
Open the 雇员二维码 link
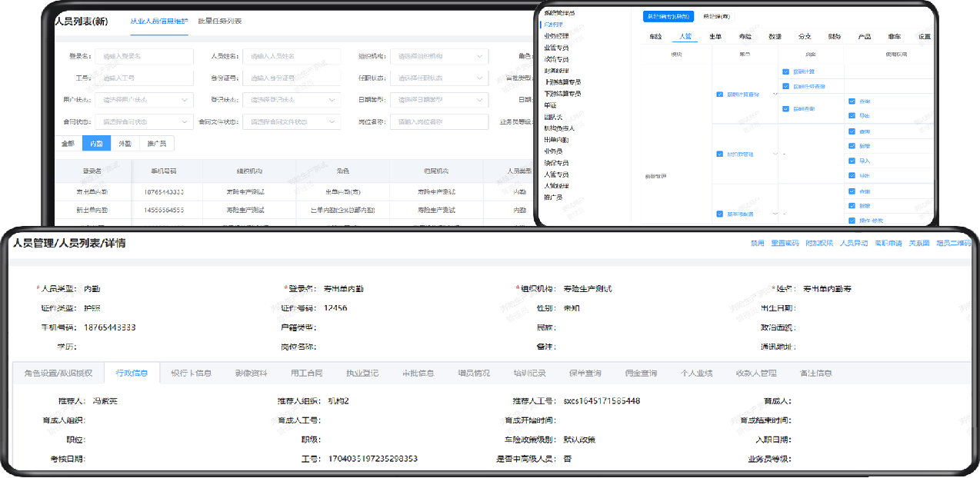(953, 243)
